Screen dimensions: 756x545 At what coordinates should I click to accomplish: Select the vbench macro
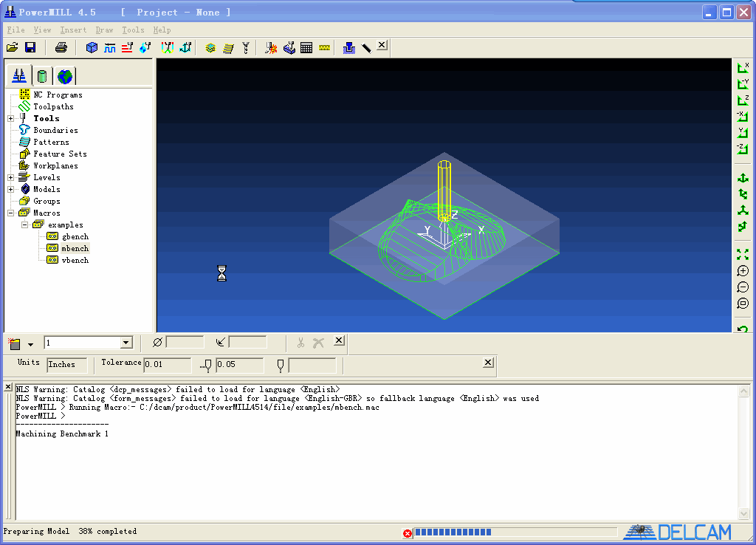(75, 260)
